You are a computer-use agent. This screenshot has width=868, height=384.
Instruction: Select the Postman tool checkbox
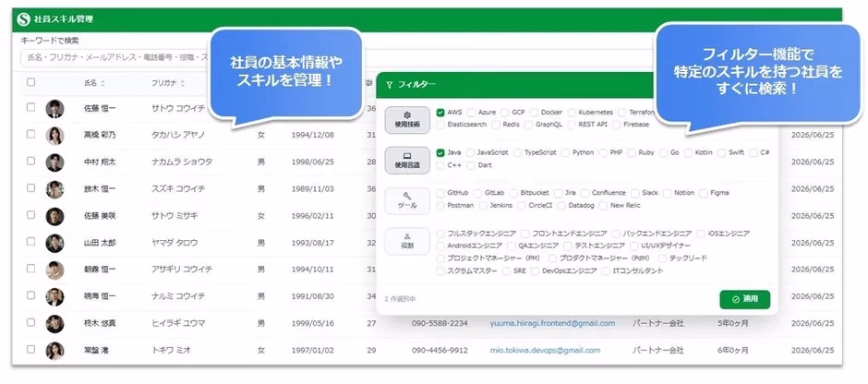coord(440,205)
